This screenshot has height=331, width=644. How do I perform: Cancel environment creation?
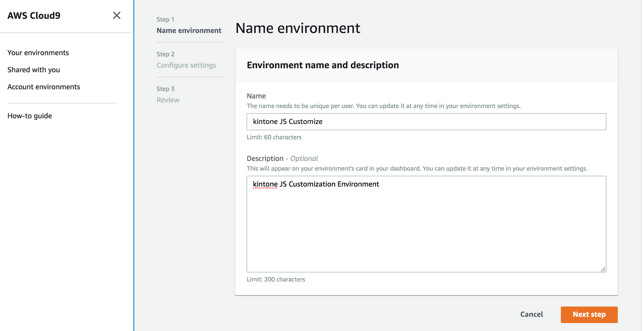(x=532, y=314)
